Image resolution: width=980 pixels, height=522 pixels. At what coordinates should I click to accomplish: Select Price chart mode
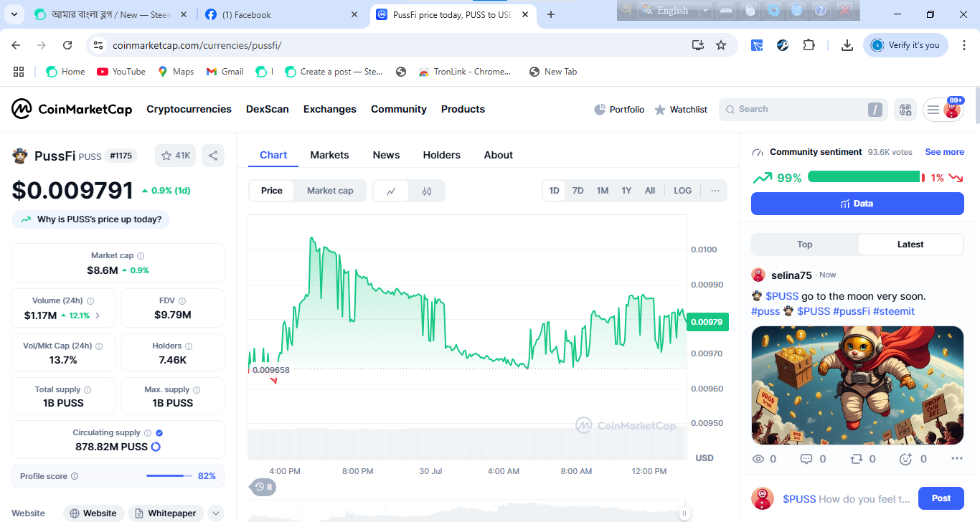coord(272,191)
